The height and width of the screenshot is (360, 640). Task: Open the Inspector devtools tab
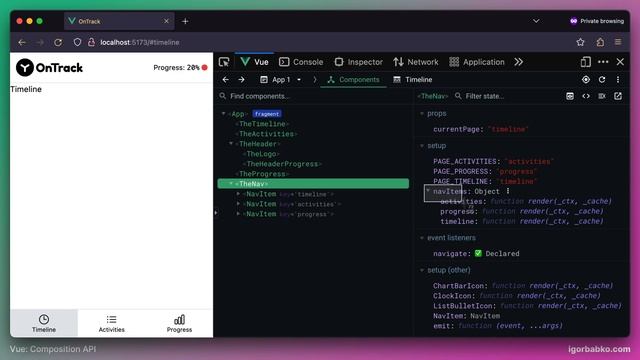[358, 62]
